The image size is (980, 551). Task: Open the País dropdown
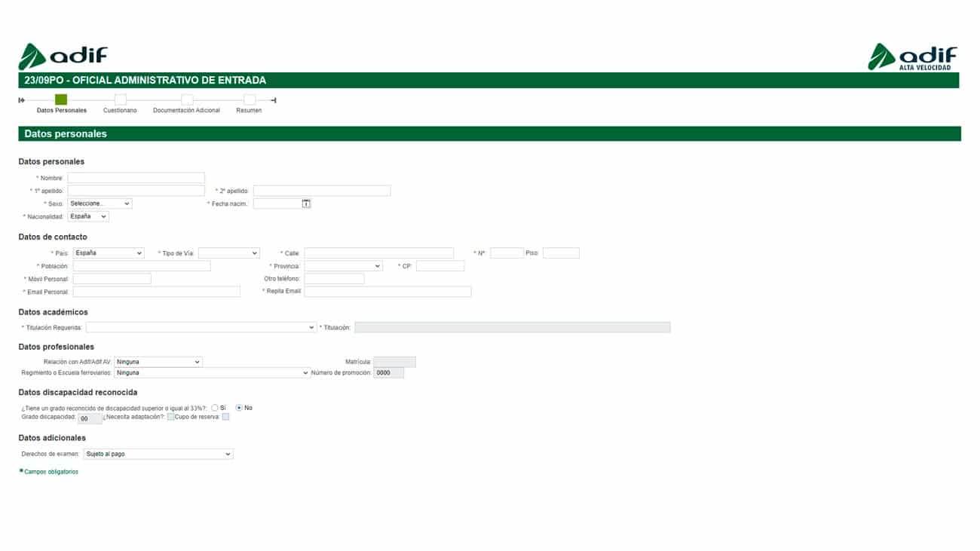pos(109,253)
